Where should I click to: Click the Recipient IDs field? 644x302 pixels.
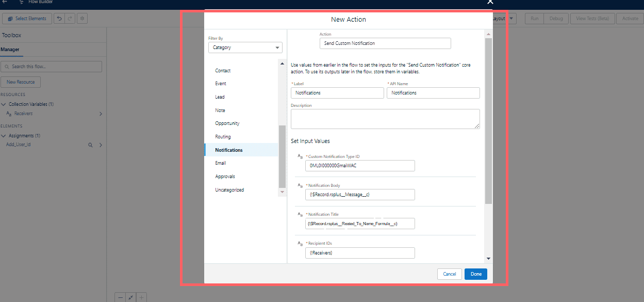[360, 253]
